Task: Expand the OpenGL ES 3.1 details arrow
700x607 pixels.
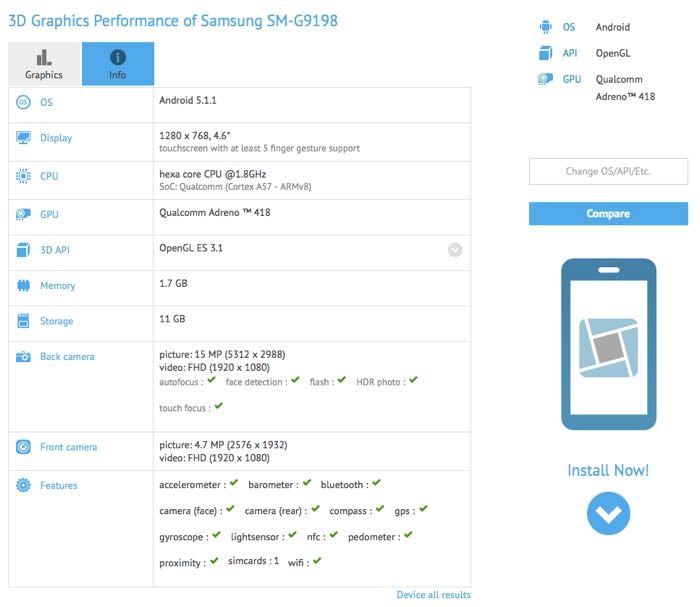Action: (455, 250)
